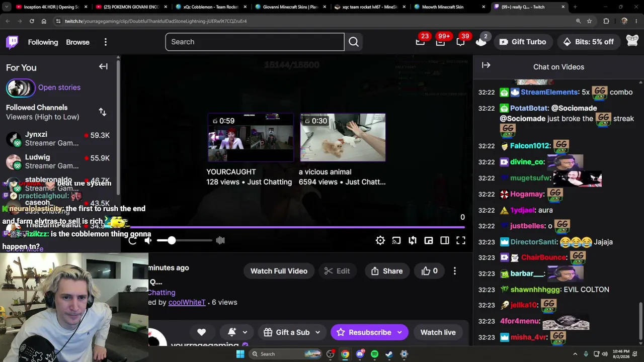This screenshot has width=644, height=362.
Task: Open the Windows Start menu
Action: pyautogui.click(x=240, y=354)
